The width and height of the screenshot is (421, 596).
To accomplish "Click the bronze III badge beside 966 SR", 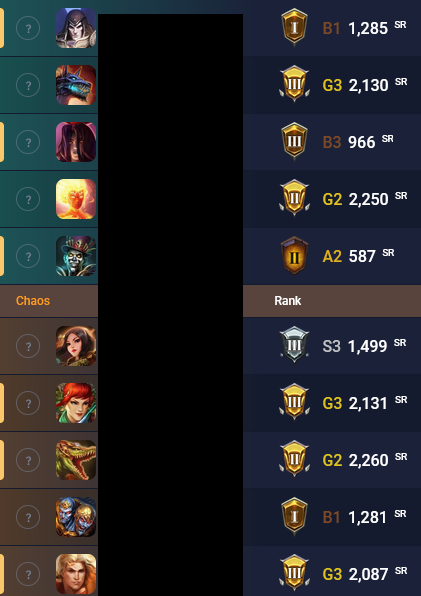I will [x=294, y=141].
